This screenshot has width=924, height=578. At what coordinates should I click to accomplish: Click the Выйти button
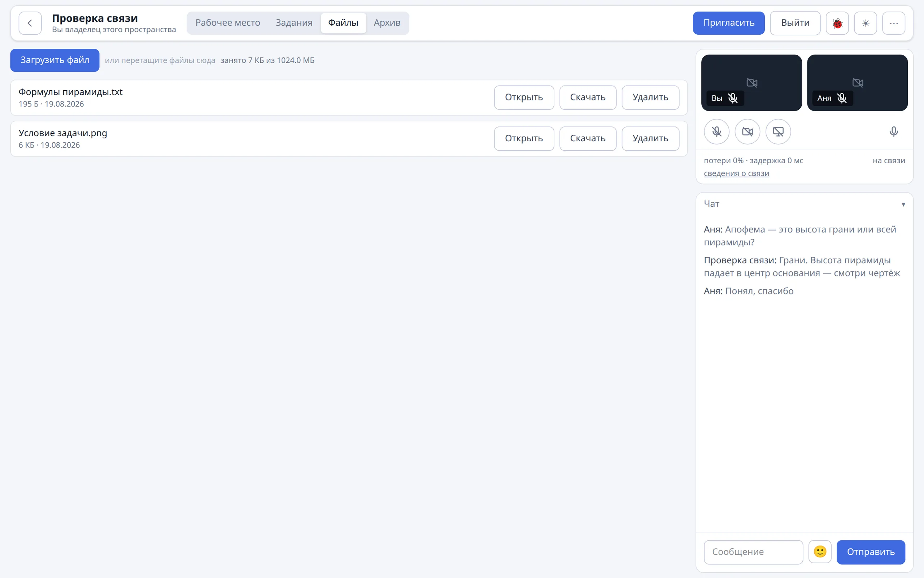coord(795,23)
